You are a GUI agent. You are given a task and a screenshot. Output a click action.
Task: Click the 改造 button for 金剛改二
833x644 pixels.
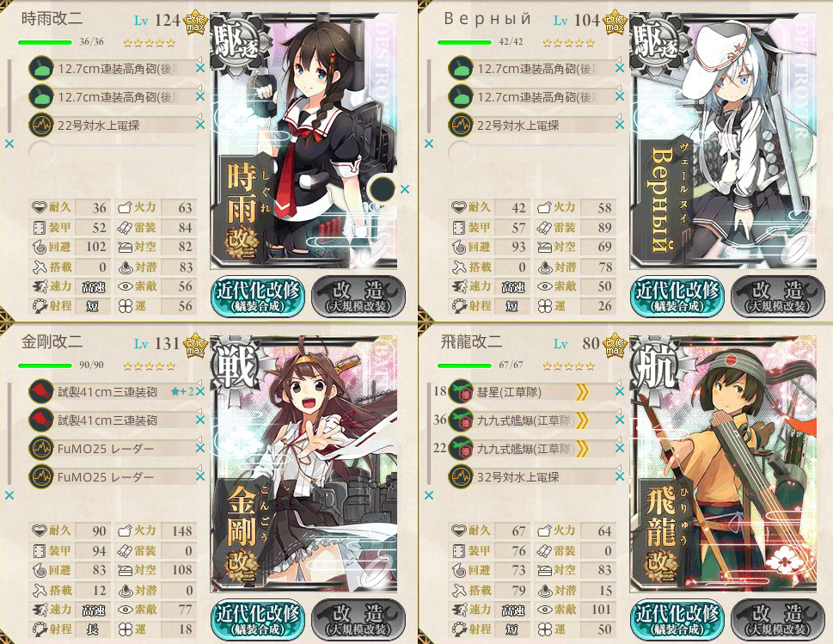(x=359, y=620)
